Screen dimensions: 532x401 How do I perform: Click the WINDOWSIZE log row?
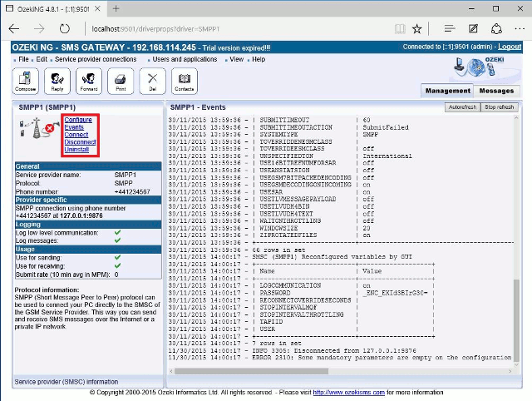pyautogui.click(x=269, y=228)
